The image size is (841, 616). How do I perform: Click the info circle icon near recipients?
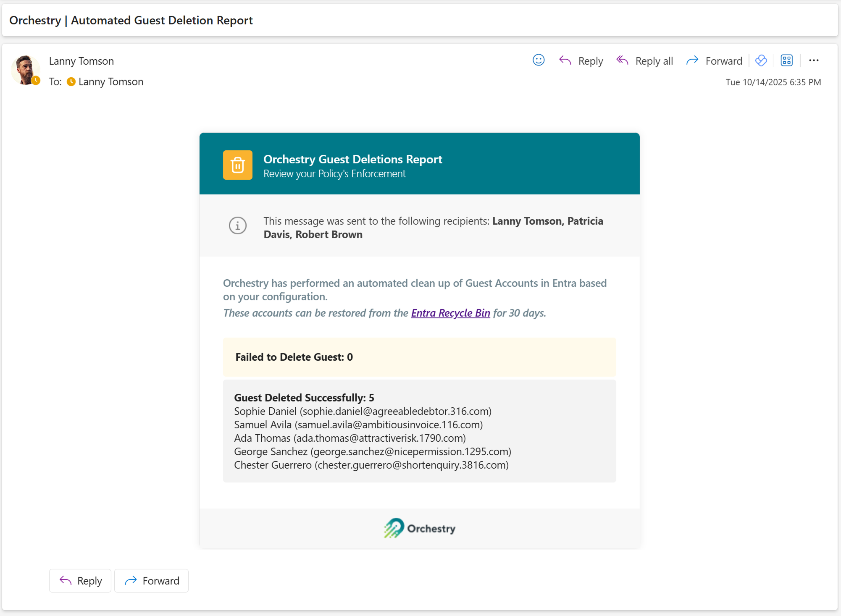pos(238,225)
